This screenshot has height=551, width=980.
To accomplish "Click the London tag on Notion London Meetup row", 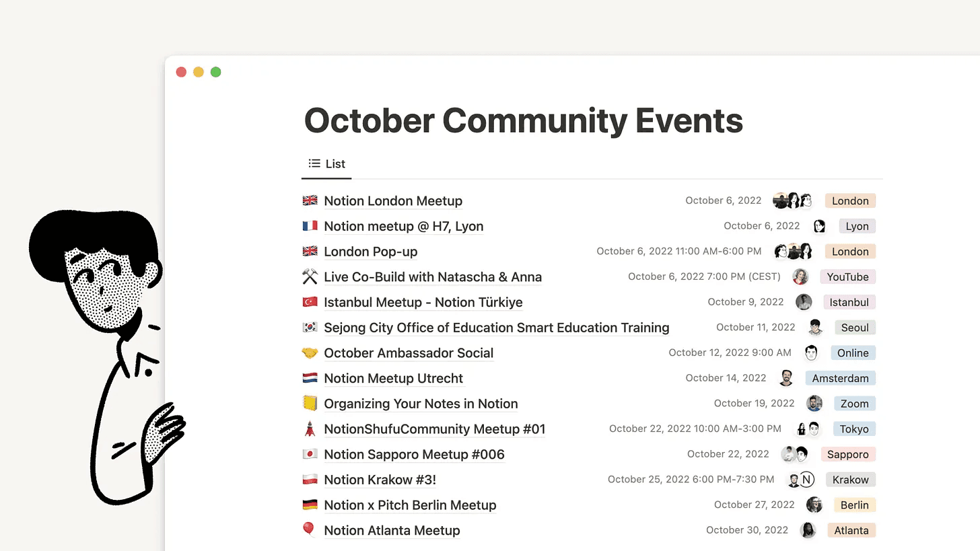I will 850,200.
